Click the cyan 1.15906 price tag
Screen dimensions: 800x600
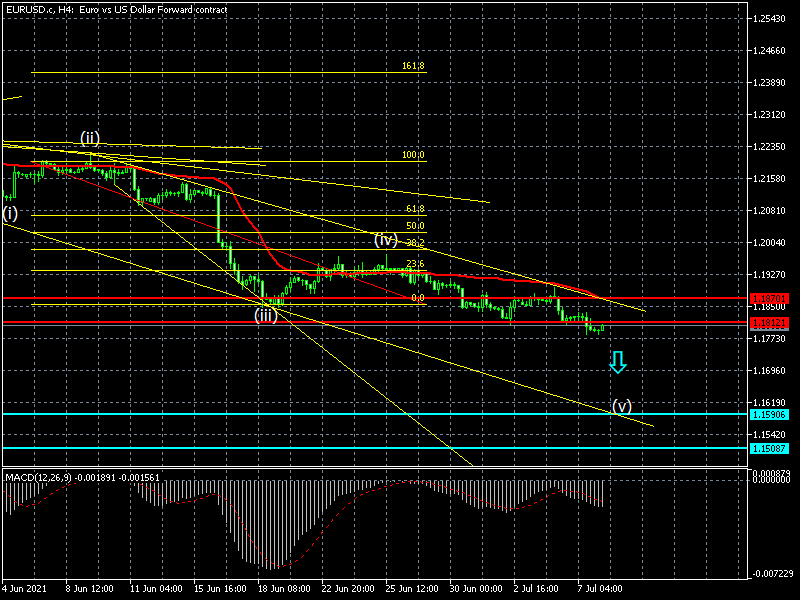[769, 414]
